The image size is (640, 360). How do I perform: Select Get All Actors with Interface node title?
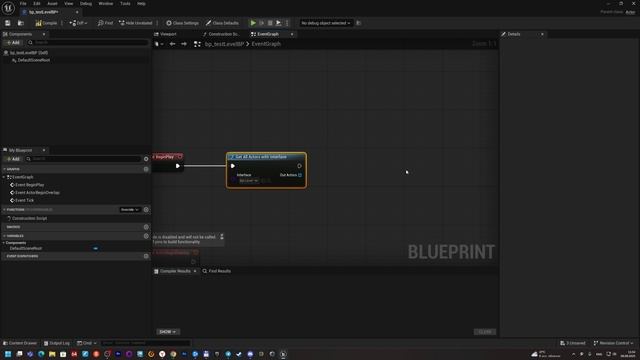point(261,157)
